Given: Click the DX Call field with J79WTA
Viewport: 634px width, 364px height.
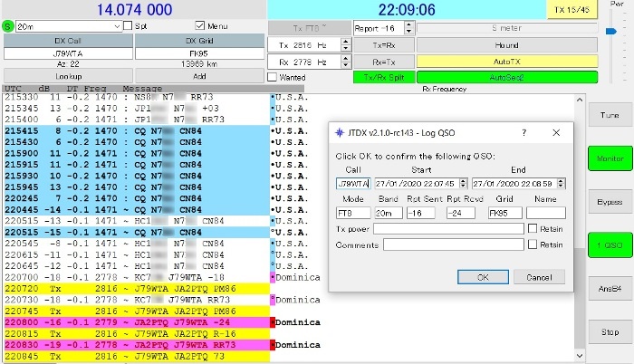Looking at the screenshot, I should coord(68,53).
